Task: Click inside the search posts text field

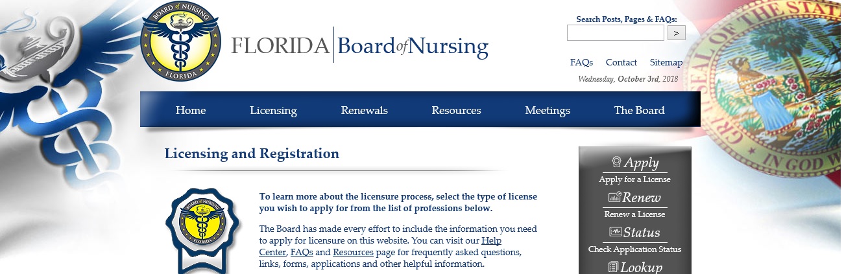Action: pos(615,33)
